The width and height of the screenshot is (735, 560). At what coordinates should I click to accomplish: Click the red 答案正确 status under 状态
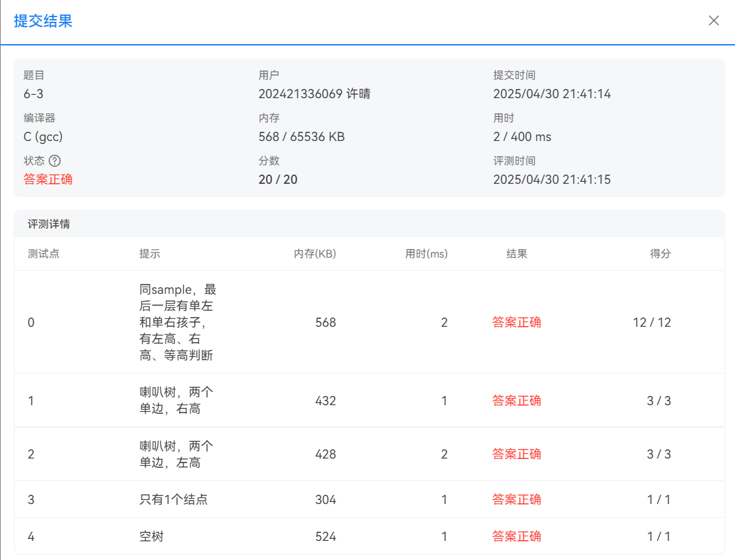coord(48,179)
